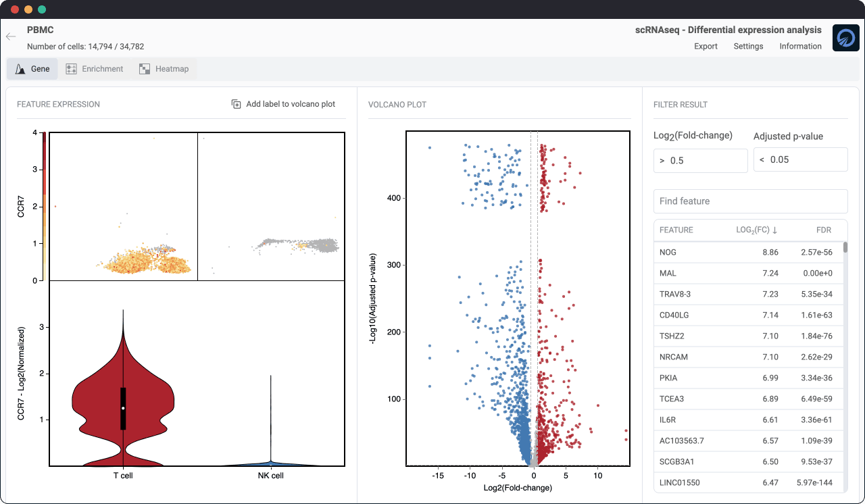The width and height of the screenshot is (865, 504).
Task: Click the Log2(FC) sort arrow
Action: 774,230
